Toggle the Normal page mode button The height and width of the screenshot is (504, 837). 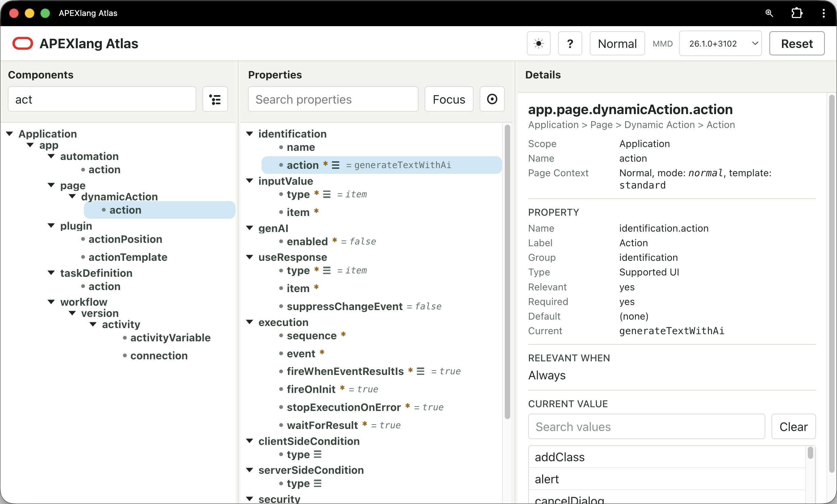[617, 43]
